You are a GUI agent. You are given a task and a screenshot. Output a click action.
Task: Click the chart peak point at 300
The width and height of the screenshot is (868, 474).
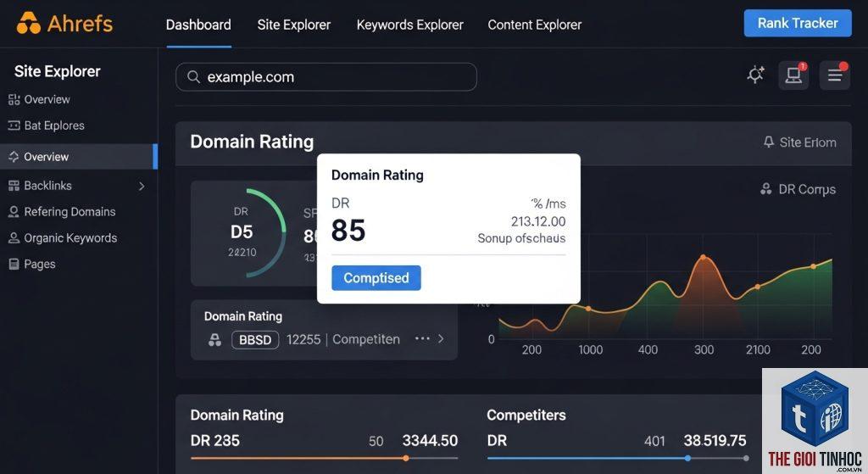pos(703,257)
